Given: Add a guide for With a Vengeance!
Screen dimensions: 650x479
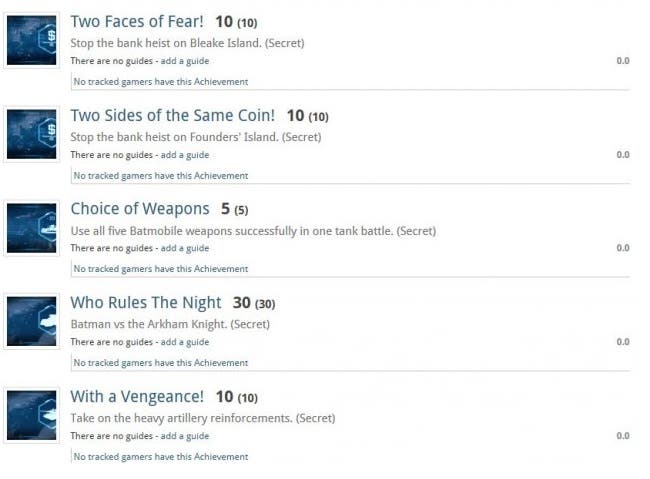Looking at the screenshot, I should pyautogui.click(x=184, y=436).
